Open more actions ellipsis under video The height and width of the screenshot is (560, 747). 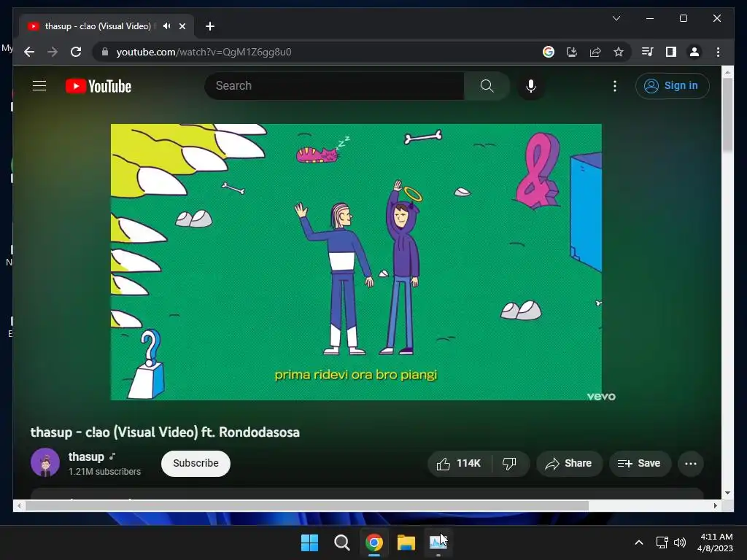click(x=691, y=463)
